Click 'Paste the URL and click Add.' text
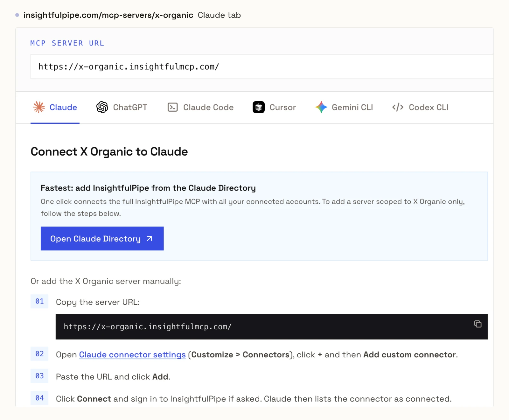 point(113,377)
